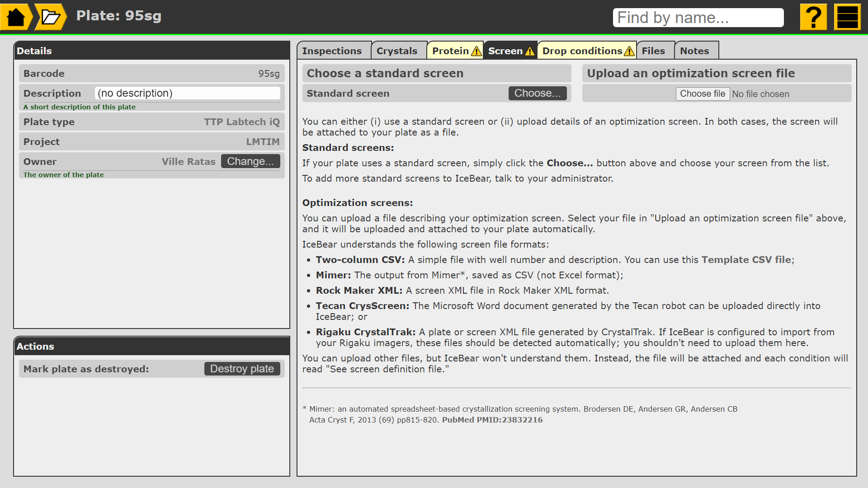
Task: Click warning icon on Screen tab
Action: click(x=530, y=51)
